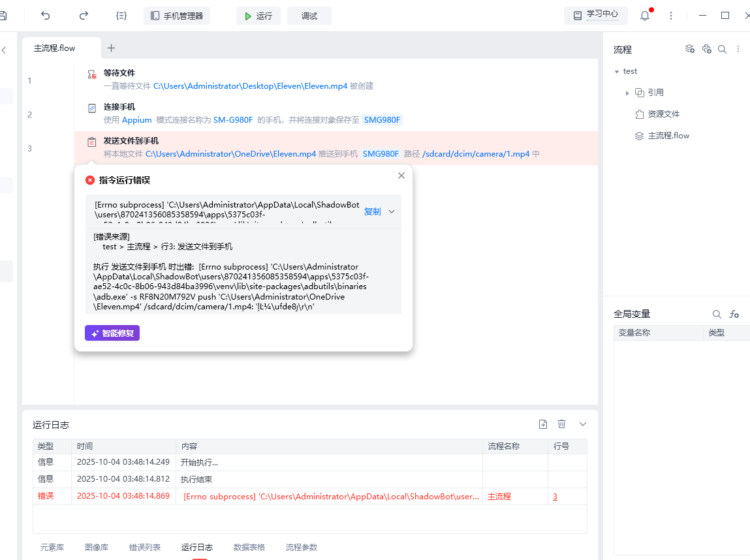Click the undo arrow in toolbar
The width and height of the screenshot is (750, 560).
click(x=46, y=16)
